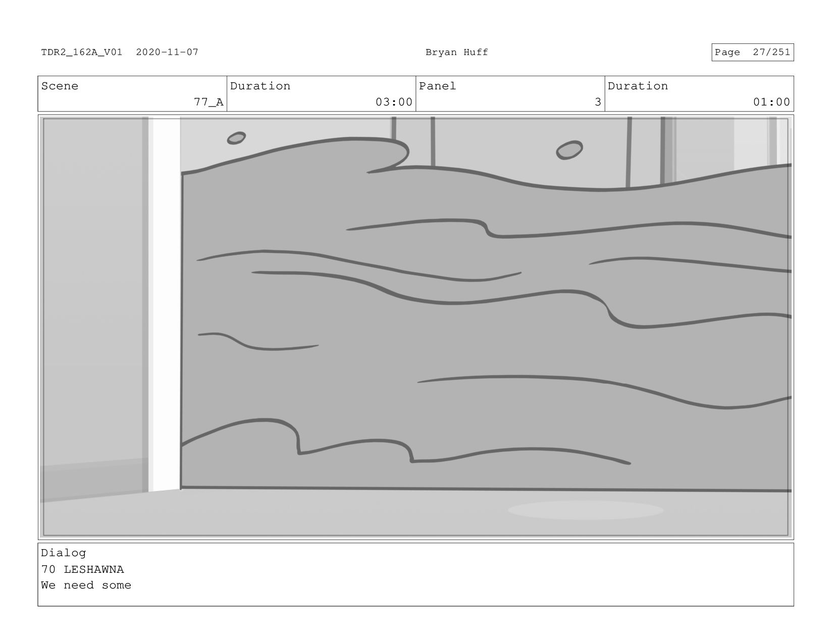832x644 pixels.
Task: Click the Scene label
Action: click(60, 86)
